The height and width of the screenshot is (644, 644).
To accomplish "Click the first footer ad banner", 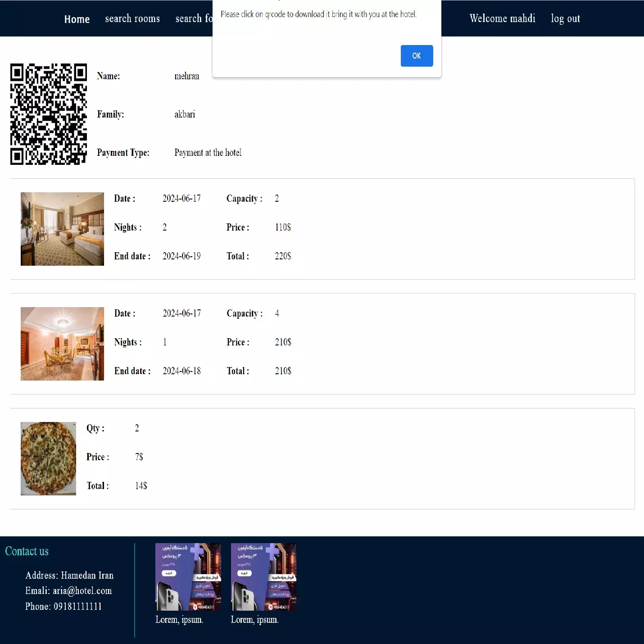I will click(x=188, y=577).
